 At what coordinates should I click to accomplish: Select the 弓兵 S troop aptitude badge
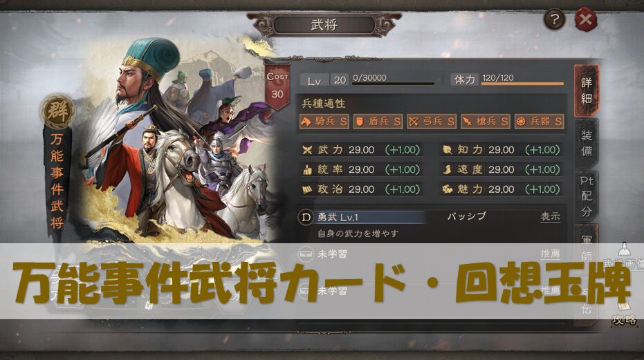click(432, 122)
